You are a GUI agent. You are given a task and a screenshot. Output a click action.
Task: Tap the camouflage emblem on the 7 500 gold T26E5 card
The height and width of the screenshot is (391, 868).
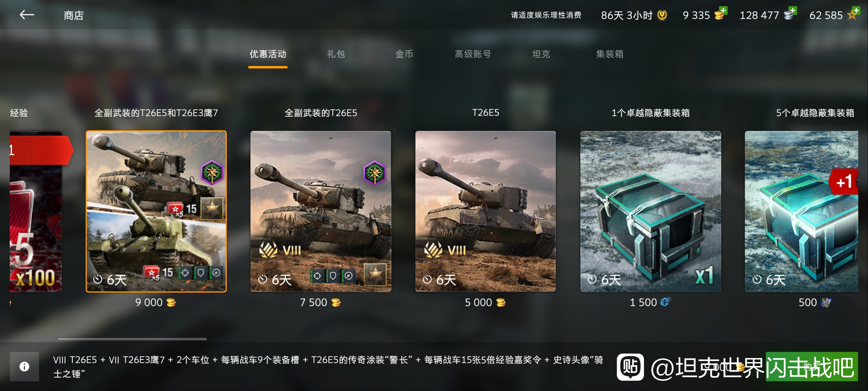coord(374,173)
